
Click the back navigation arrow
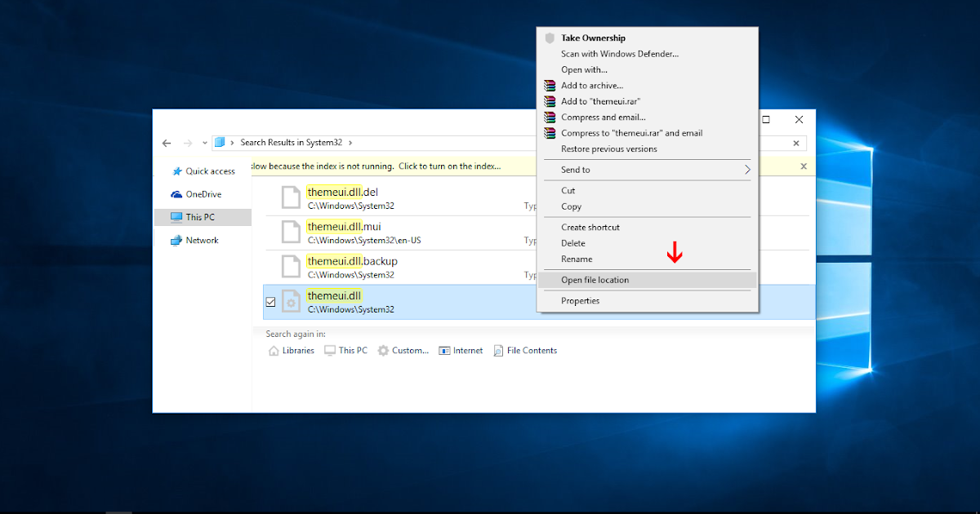(167, 143)
